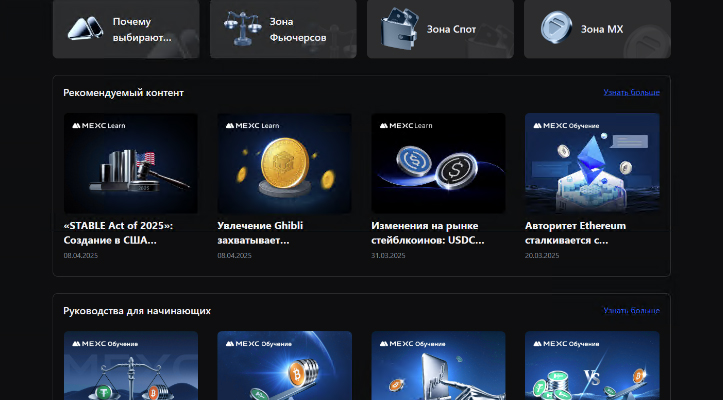Open the STABLE Act gavel thumbnail
Screen dimensions: 723x400
pos(131,163)
